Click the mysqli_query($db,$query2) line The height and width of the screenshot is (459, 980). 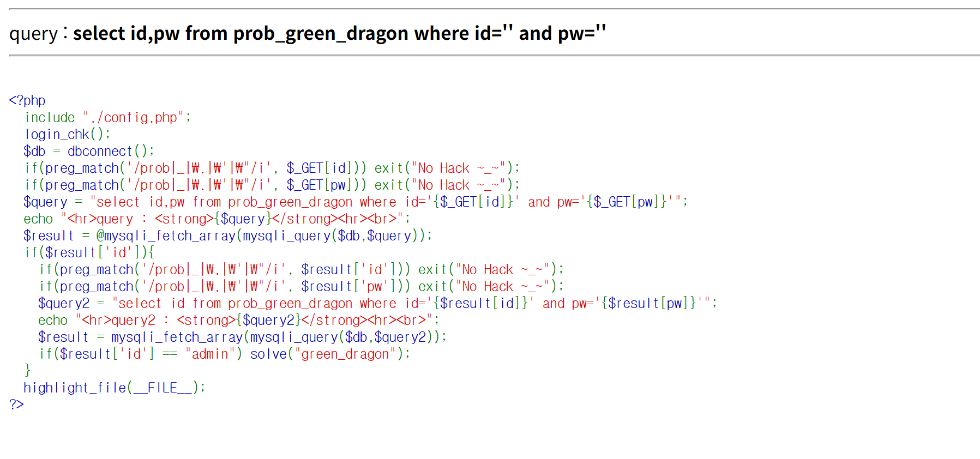pos(242,337)
